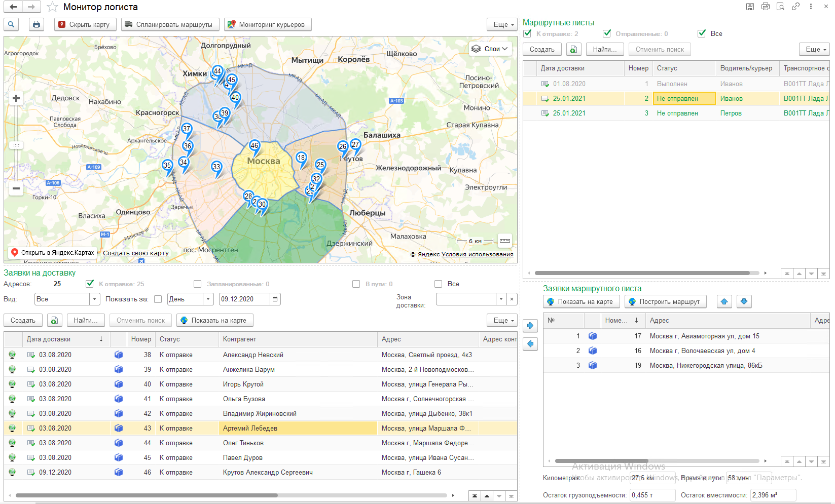835x504 pixels.
Task: Zoom in the map with plus button
Action: 16,98
